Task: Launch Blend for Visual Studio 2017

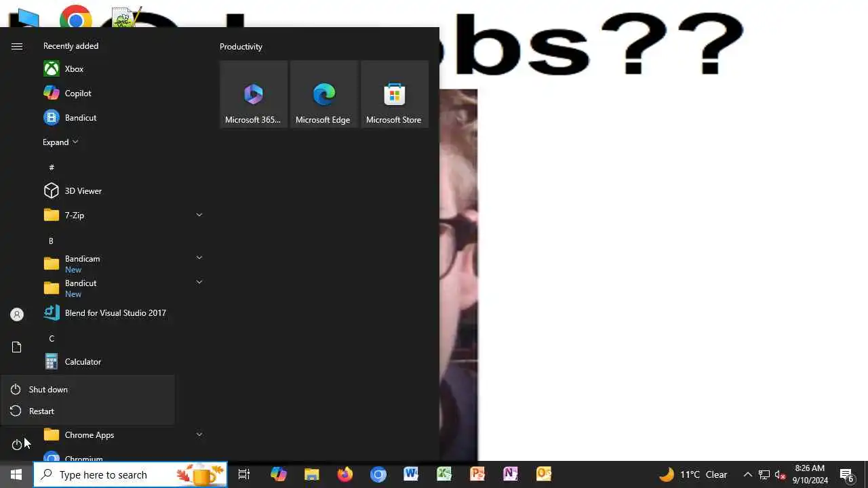Action: 122,313
